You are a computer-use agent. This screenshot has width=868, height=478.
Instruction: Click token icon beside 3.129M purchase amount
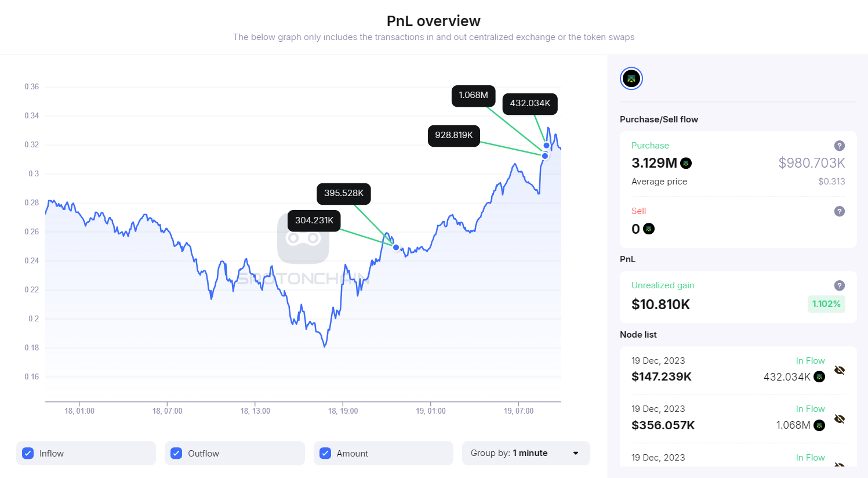686,163
